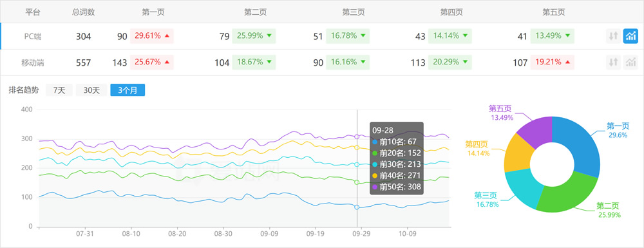Click the 18.67% green badge in 移动端 row
The height and width of the screenshot is (248, 644).
254,62
